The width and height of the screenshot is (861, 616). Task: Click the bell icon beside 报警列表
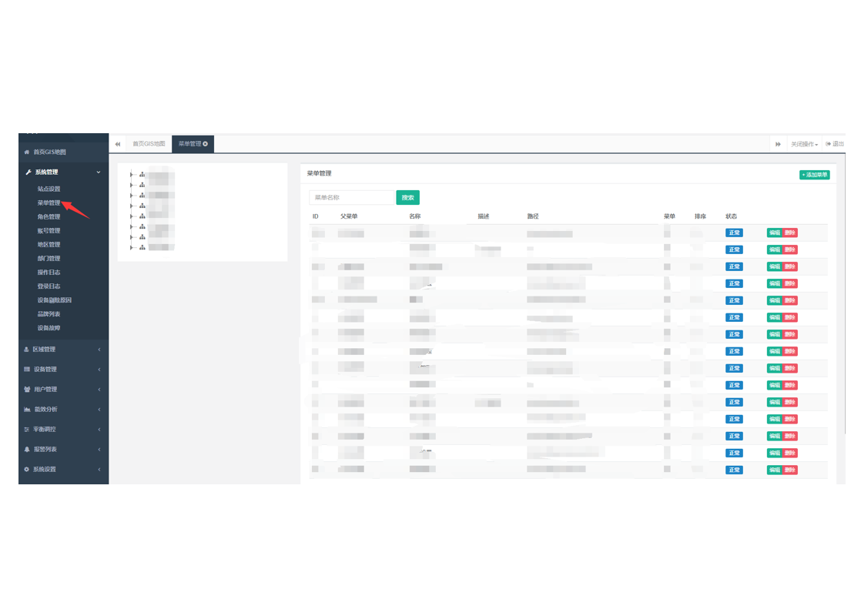[x=27, y=450]
